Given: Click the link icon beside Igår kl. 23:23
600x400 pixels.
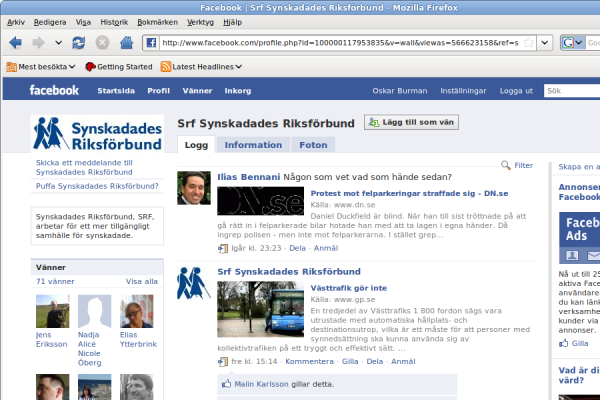Looking at the screenshot, I should (x=223, y=248).
